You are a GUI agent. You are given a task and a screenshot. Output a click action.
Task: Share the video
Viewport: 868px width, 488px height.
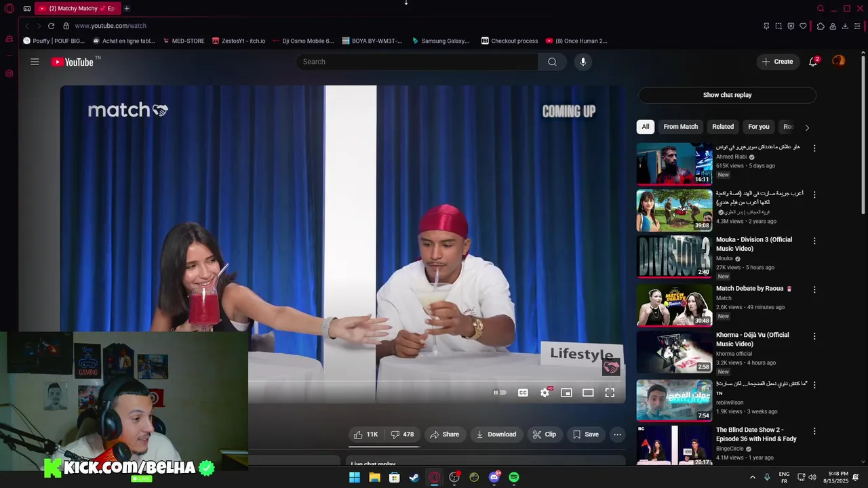445,434
